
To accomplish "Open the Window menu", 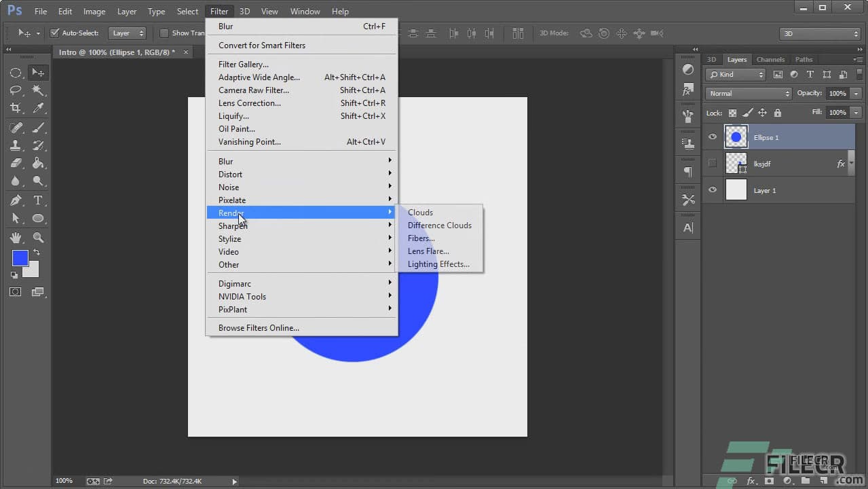I will [304, 11].
